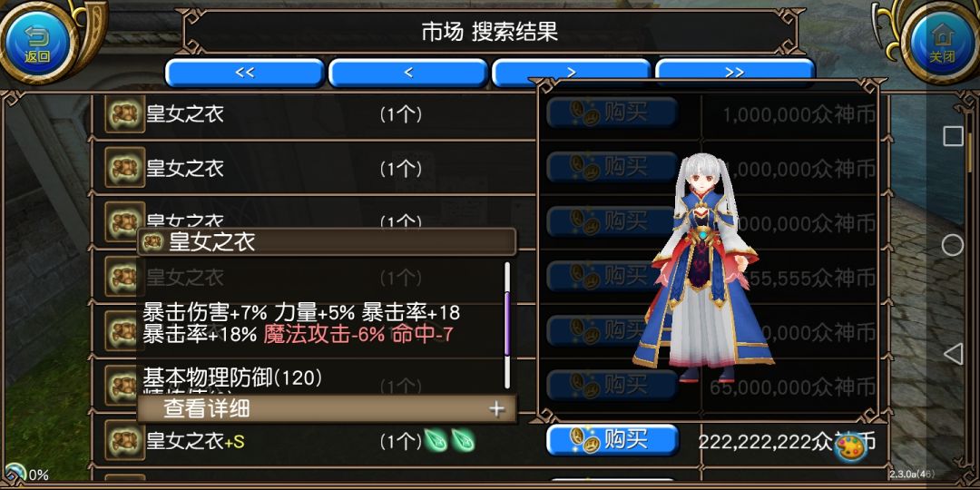The image size is (980, 490).
Task: Expand 查看详细 with plus sign
Action: [x=327, y=408]
